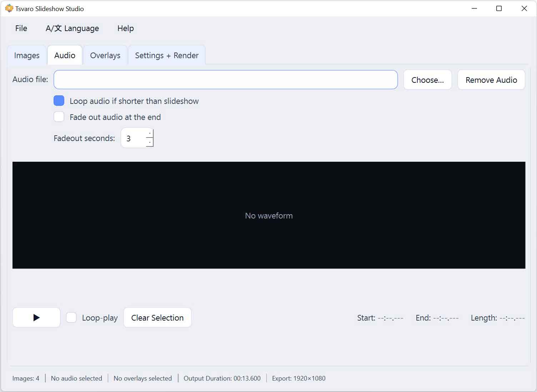Open the File menu
This screenshot has width=537, height=392.
tap(21, 28)
